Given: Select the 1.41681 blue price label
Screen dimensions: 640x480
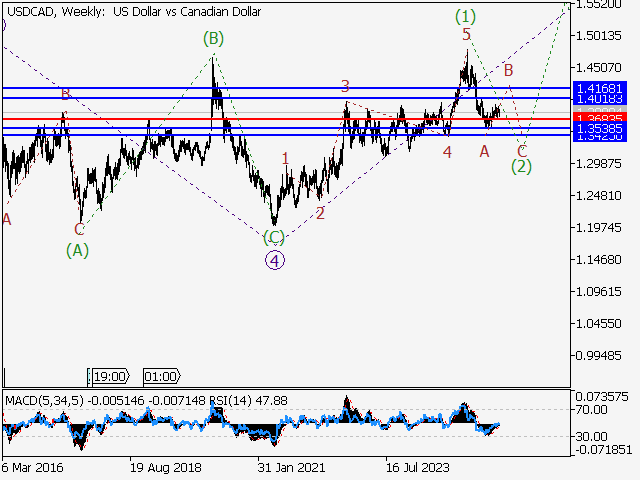Looking at the screenshot, I should 600,88.
